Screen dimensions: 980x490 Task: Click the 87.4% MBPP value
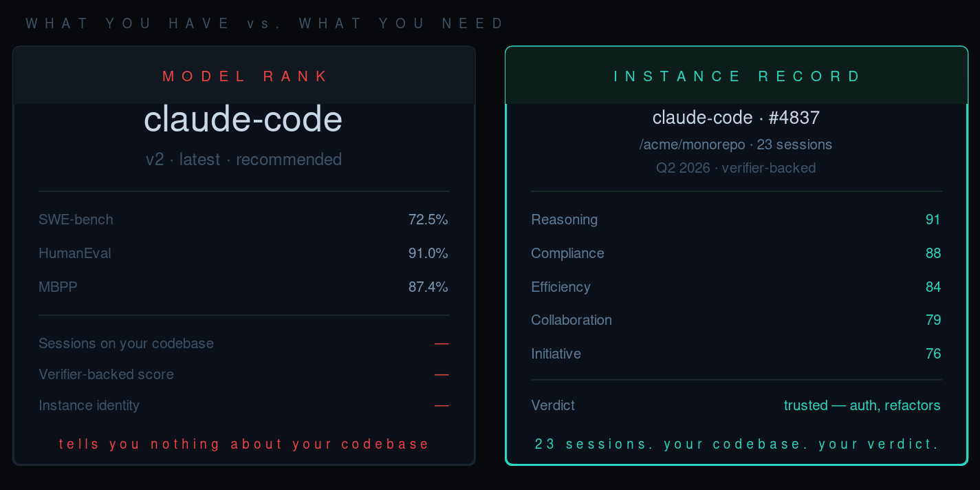[x=428, y=287]
